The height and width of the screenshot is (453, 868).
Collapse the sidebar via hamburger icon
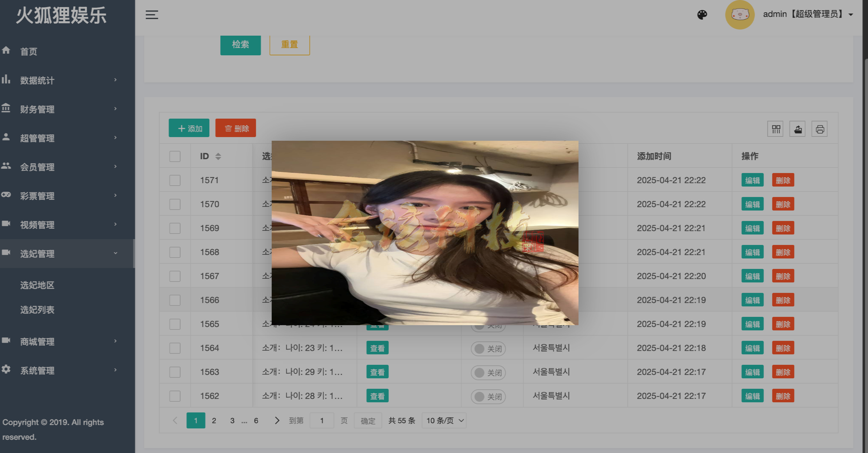151,14
